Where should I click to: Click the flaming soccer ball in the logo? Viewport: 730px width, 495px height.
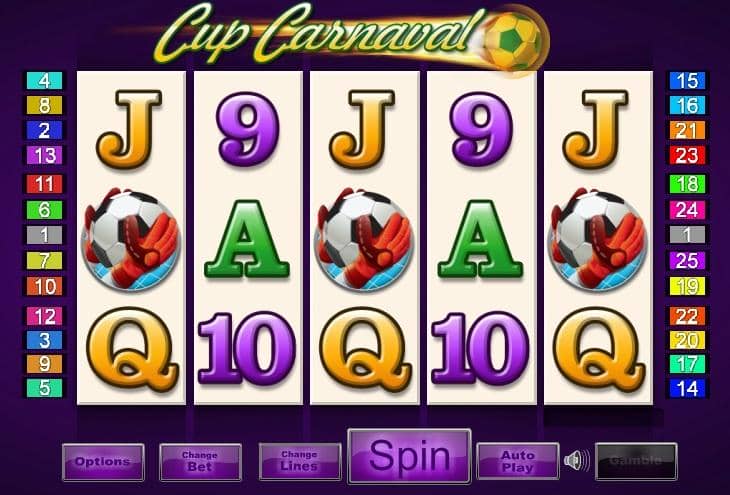tap(514, 41)
